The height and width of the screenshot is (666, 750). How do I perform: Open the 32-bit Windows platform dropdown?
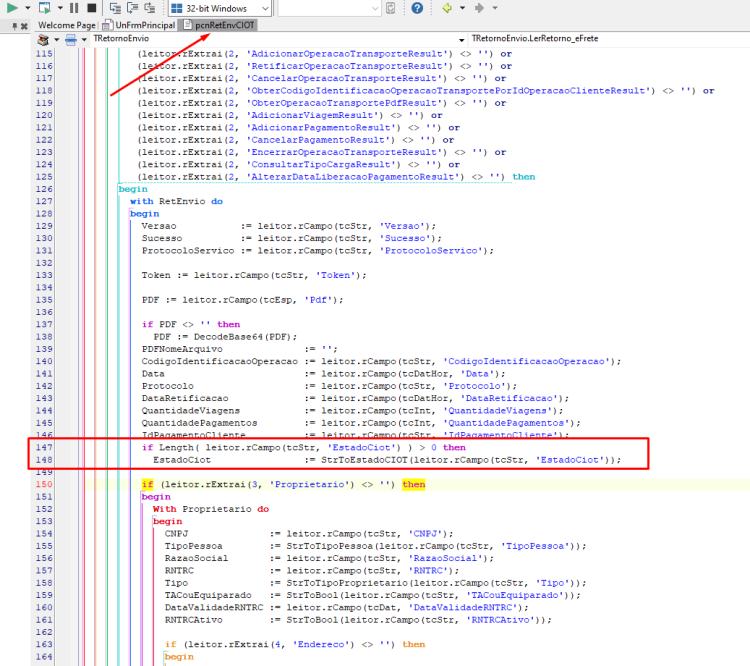220,8
